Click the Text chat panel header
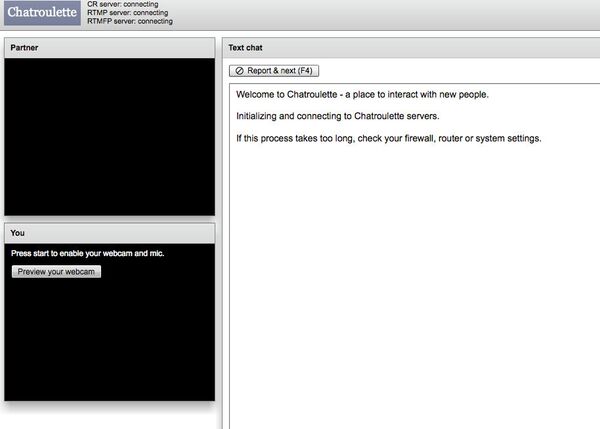 [x=411, y=48]
